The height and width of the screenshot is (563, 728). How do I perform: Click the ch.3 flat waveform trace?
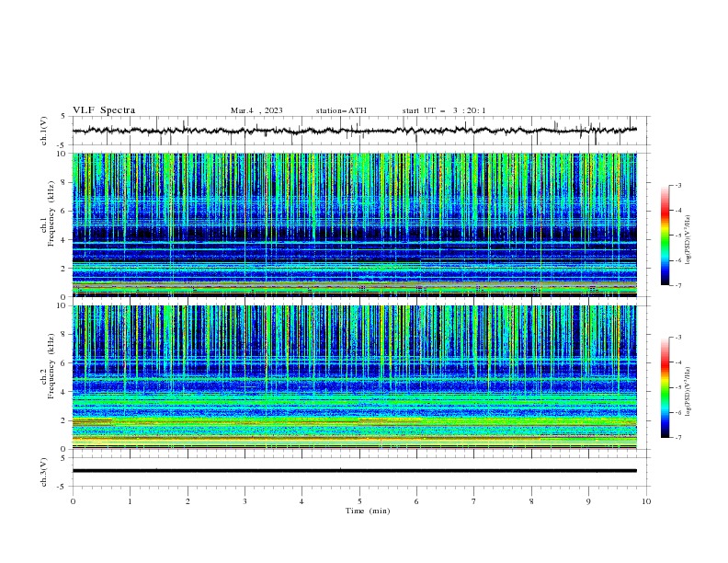click(x=355, y=471)
